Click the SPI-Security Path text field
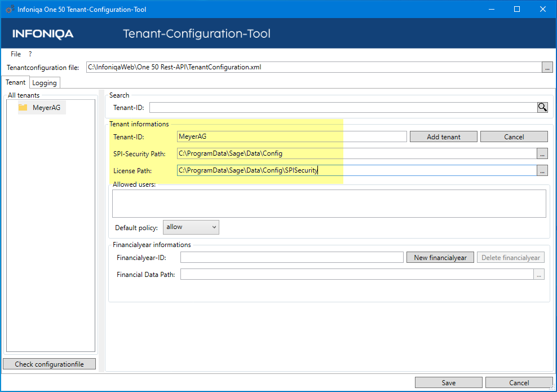The width and height of the screenshot is (557, 392). [x=357, y=153]
